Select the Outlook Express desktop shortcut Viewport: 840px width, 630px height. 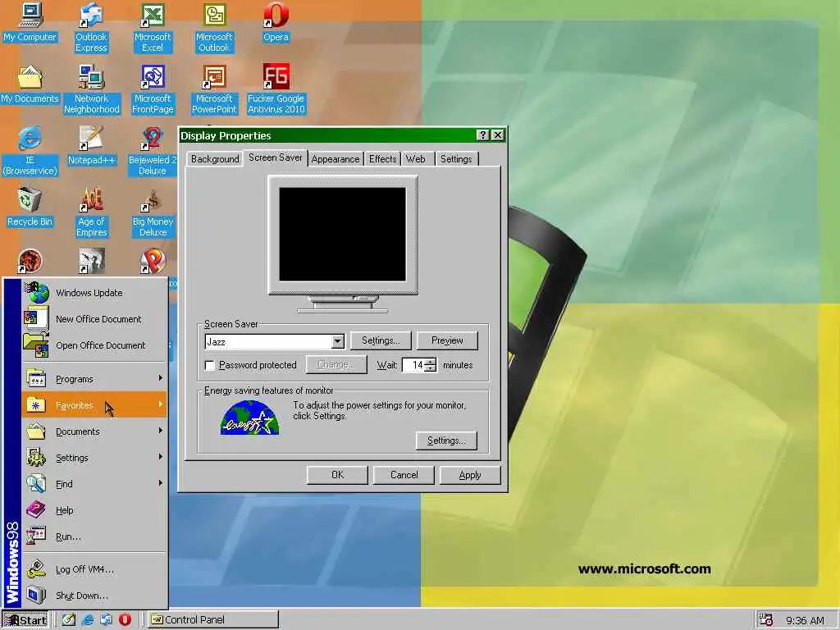91,27
